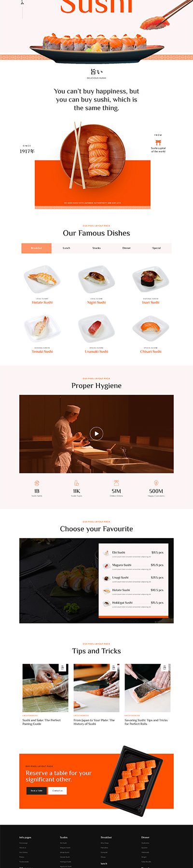Open the Hotate Sushi dish
The width and height of the screenshot is (193, 868).
(42, 302)
